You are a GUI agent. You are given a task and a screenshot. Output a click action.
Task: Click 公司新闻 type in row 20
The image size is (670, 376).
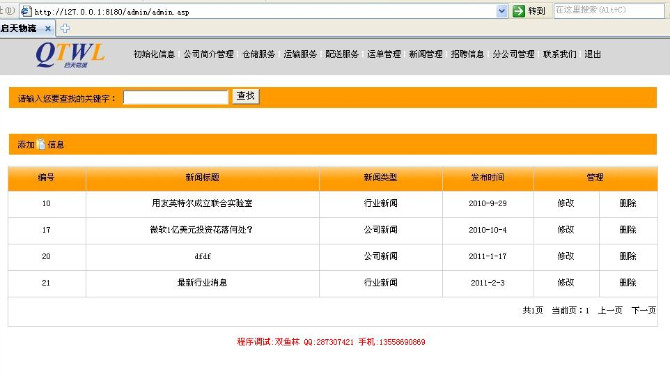(x=381, y=256)
